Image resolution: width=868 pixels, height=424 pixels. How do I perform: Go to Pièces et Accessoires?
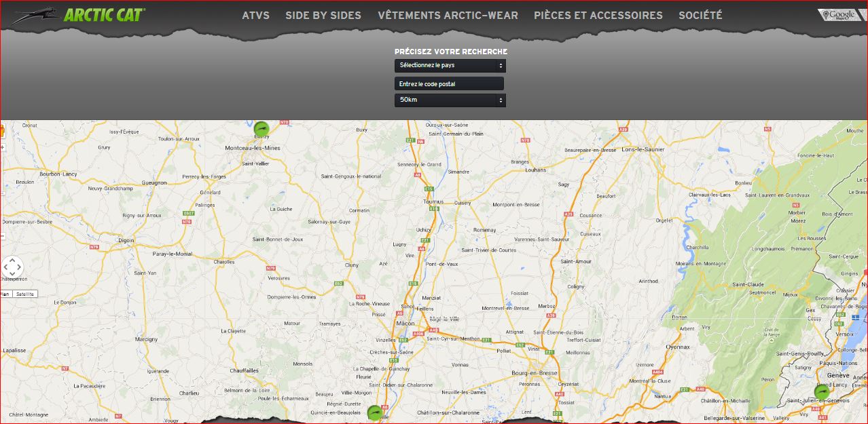(x=598, y=15)
